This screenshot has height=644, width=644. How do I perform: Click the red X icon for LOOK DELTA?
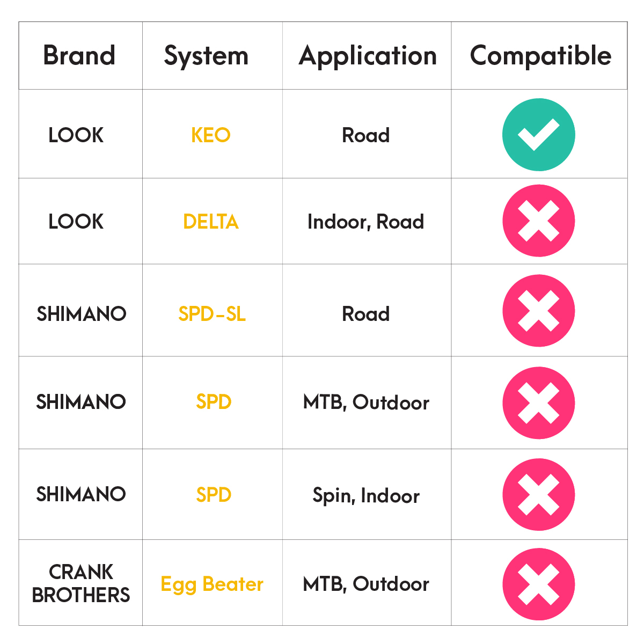point(538,221)
